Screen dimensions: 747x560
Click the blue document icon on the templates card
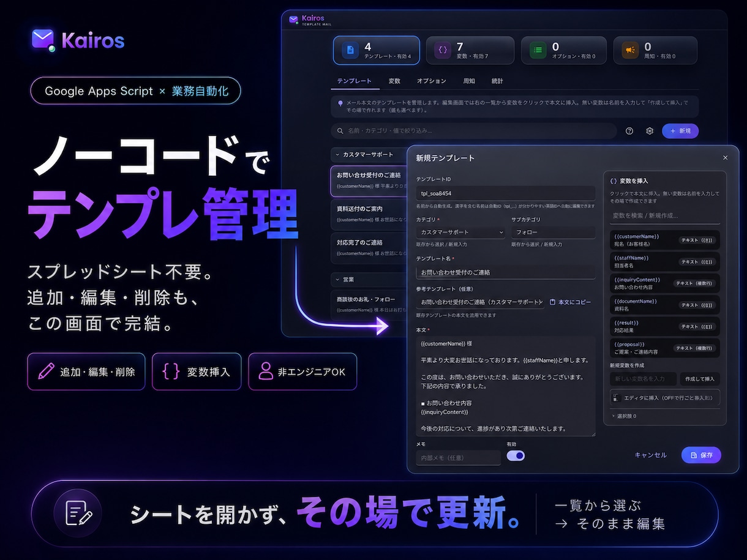[350, 51]
